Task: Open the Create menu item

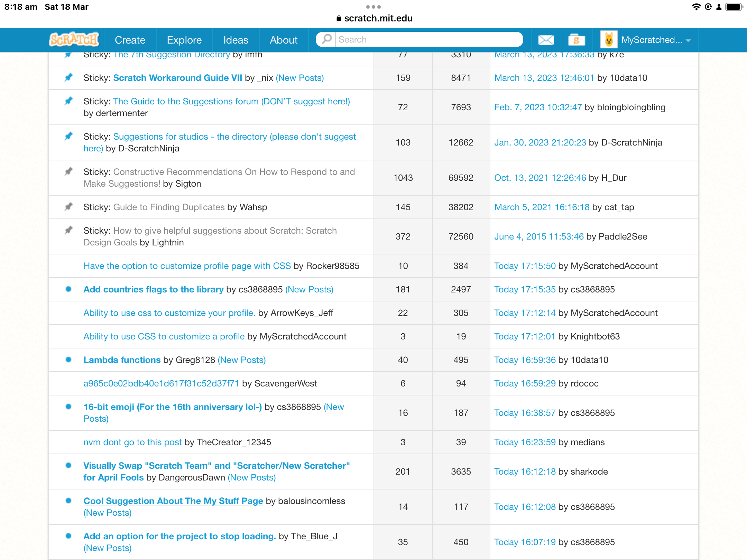Action: pos(130,40)
